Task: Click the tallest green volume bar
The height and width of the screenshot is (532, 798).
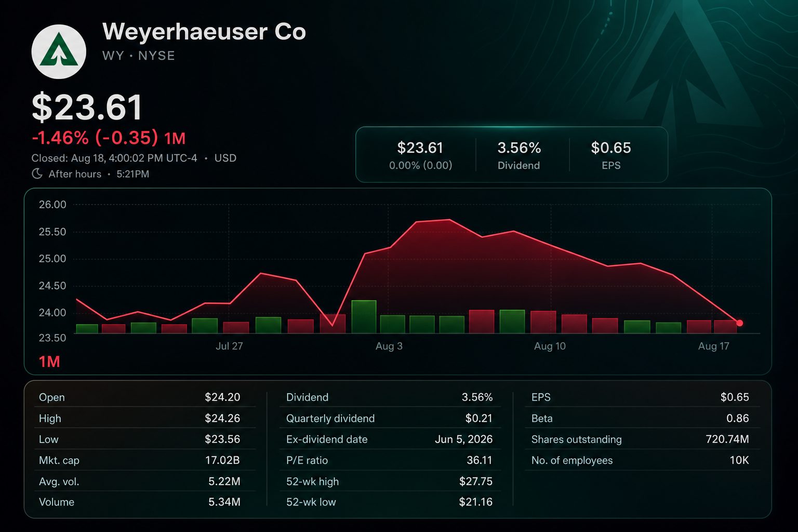Action: [364, 317]
